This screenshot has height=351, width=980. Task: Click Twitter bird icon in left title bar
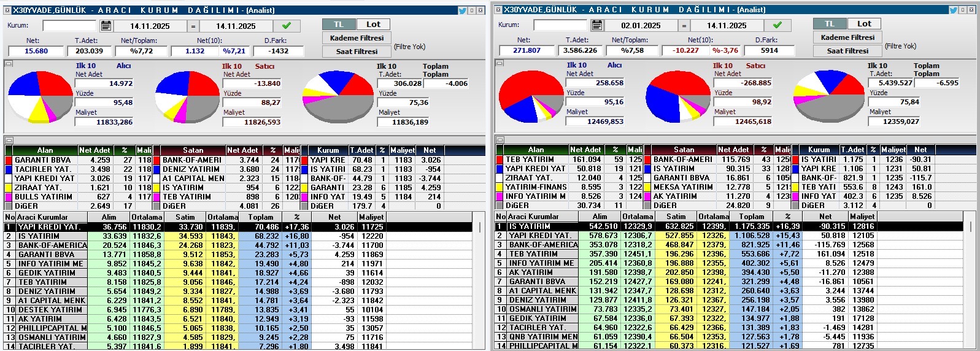click(462, 10)
